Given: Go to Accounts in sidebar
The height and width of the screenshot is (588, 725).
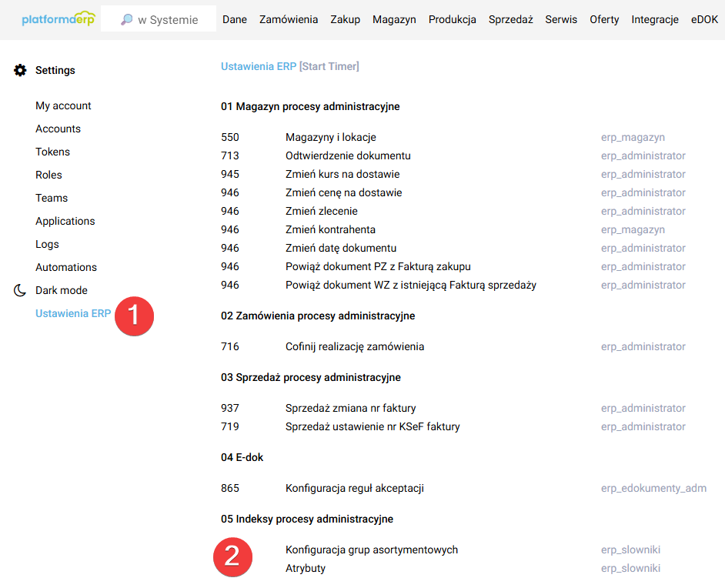Looking at the screenshot, I should (x=58, y=129).
